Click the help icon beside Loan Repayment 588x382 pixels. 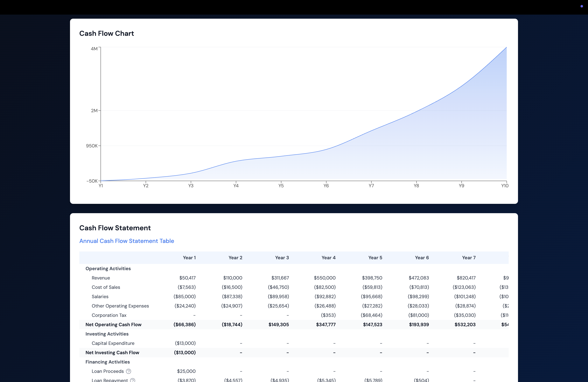(x=133, y=380)
